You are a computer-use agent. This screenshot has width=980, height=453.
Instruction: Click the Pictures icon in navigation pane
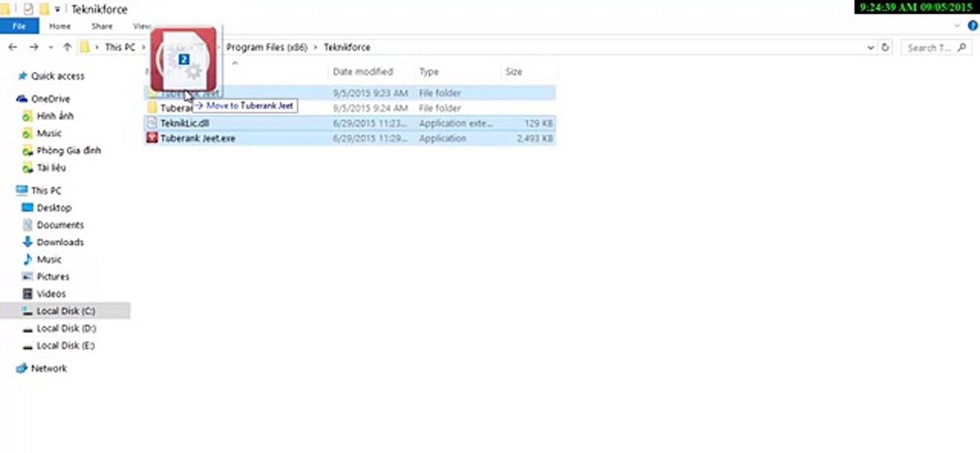(27, 277)
